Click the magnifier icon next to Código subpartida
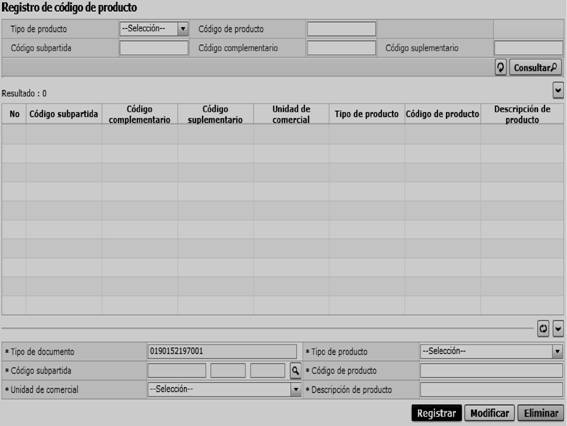Viewport: 567px width, 426px height. click(x=295, y=371)
